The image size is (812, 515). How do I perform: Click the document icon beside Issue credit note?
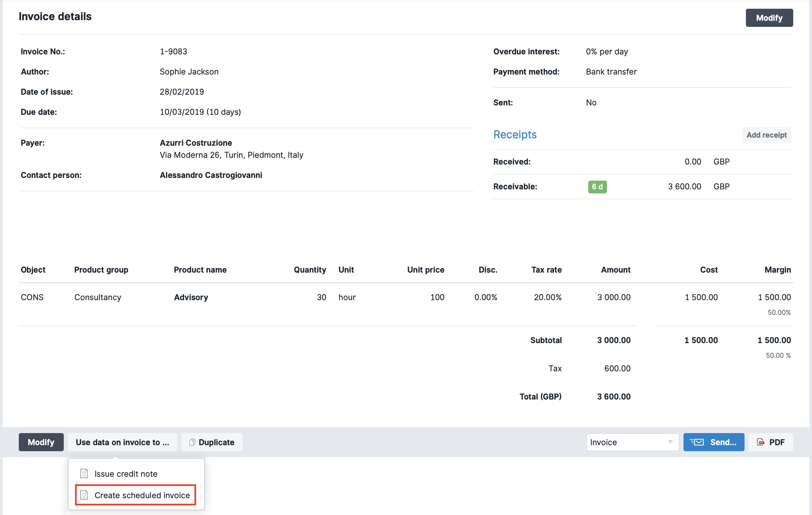[x=84, y=474]
